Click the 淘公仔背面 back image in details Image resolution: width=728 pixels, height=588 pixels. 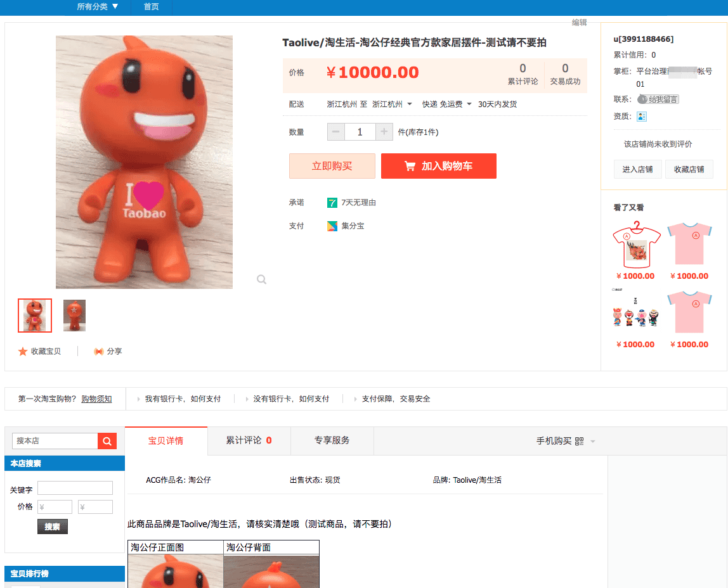pos(271,572)
